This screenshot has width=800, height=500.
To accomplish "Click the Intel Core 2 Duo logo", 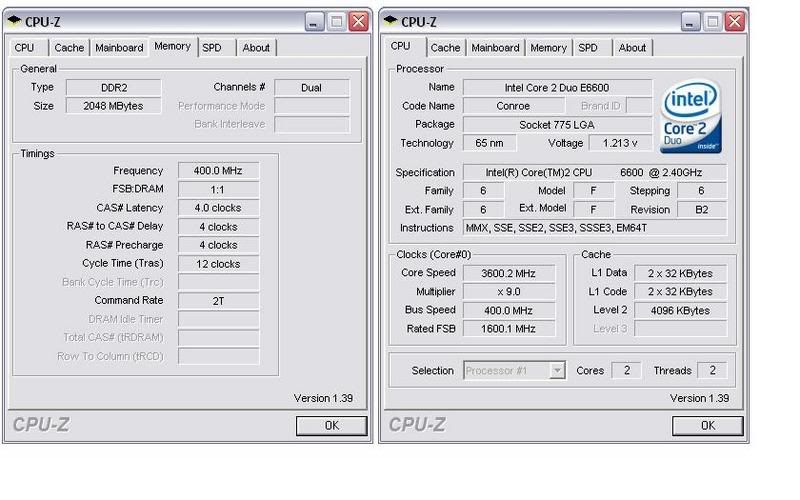I will pyautogui.click(x=690, y=117).
